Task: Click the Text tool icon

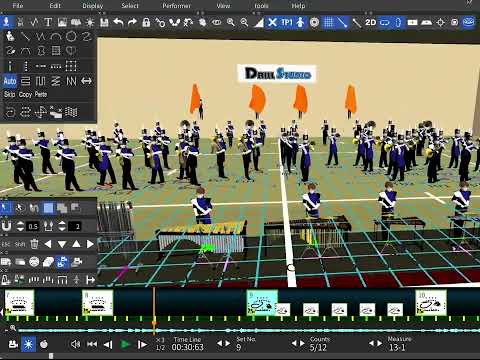Action: (x=48, y=22)
